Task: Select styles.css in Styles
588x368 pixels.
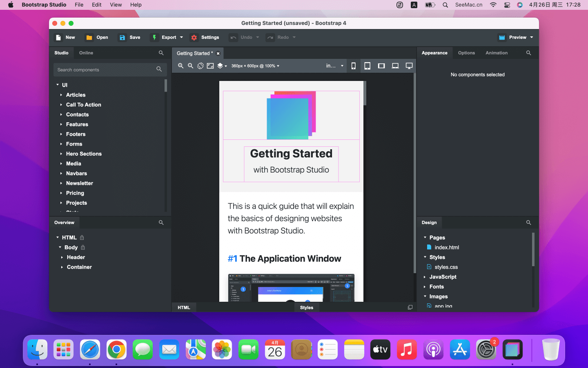Action: (x=446, y=267)
